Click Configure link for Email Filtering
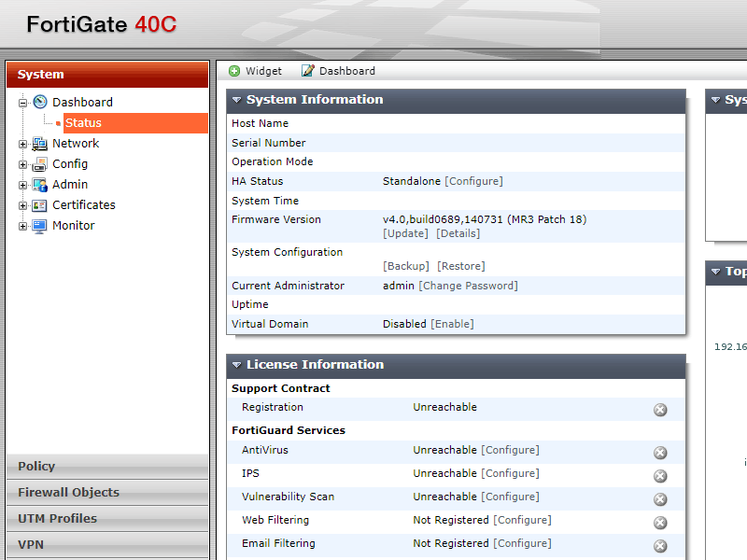 (x=523, y=543)
